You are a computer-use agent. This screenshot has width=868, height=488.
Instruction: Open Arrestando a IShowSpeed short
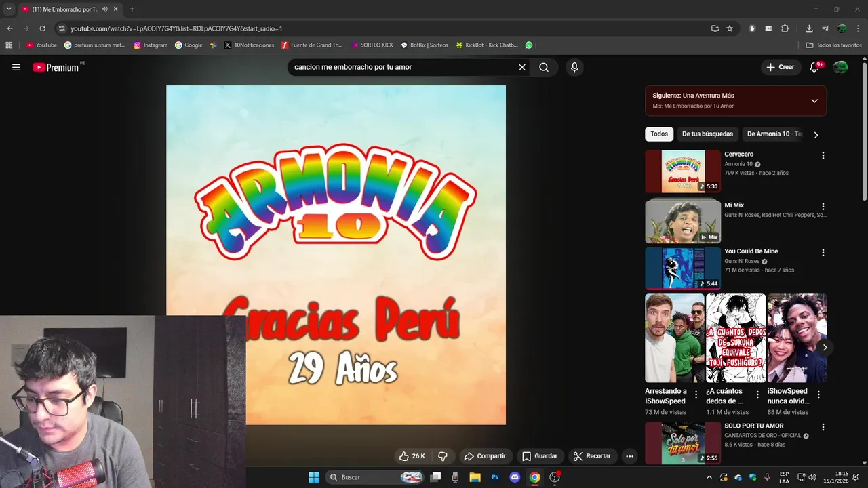click(x=675, y=338)
